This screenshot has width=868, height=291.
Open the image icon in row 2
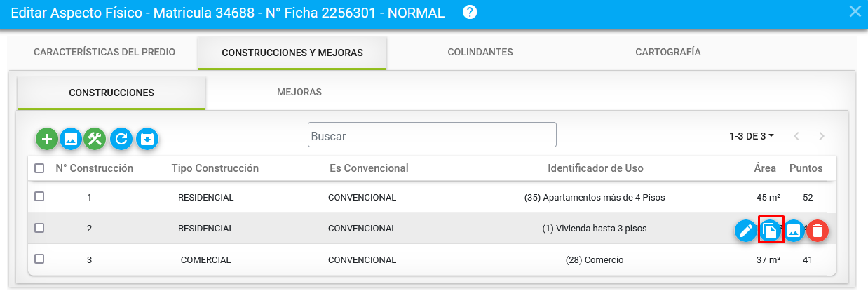(x=794, y=230)
